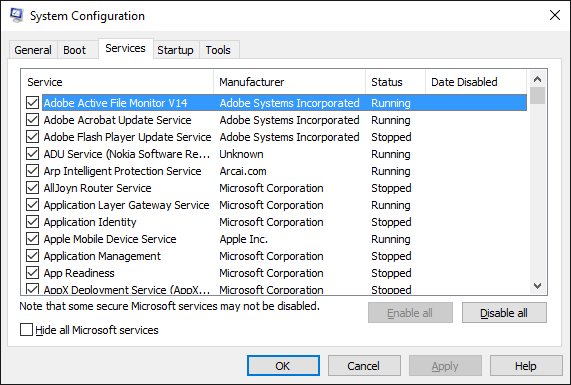Click Microsoft Corporation for Application Identity row
571x385 pixels.
tap(271, 222)
